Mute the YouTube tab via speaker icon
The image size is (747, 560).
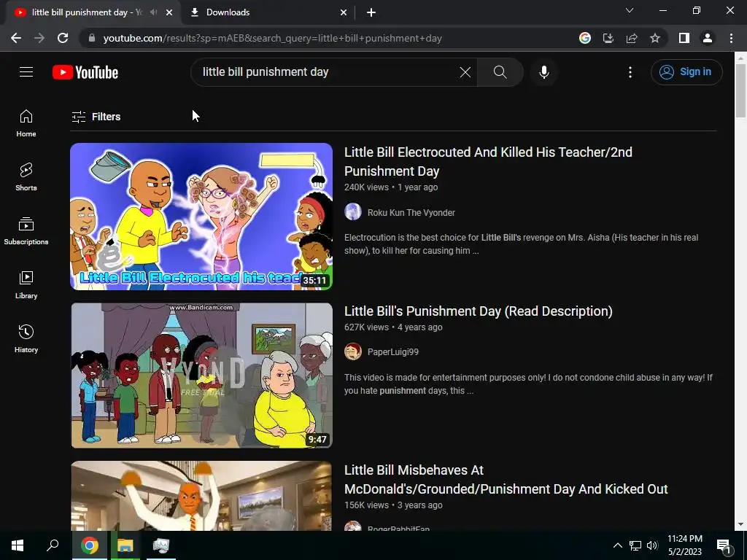[153, 12]
